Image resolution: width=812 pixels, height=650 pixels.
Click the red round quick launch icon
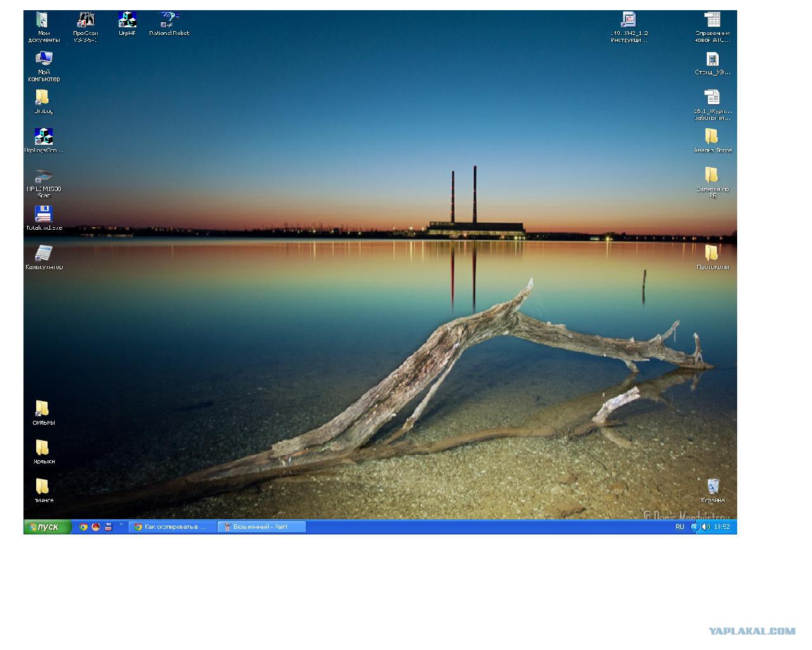coord(96,527)
